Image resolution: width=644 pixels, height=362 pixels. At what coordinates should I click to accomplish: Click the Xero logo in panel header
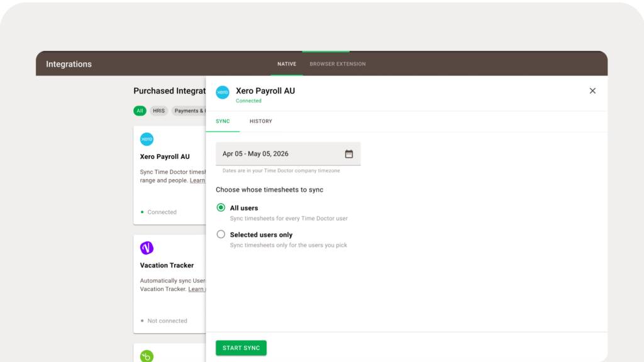(x=223, y=92)
